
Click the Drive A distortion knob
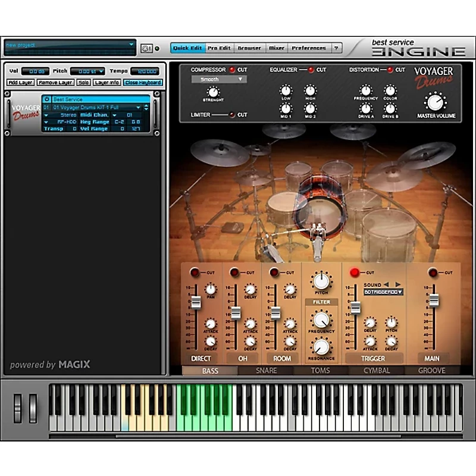365,107
